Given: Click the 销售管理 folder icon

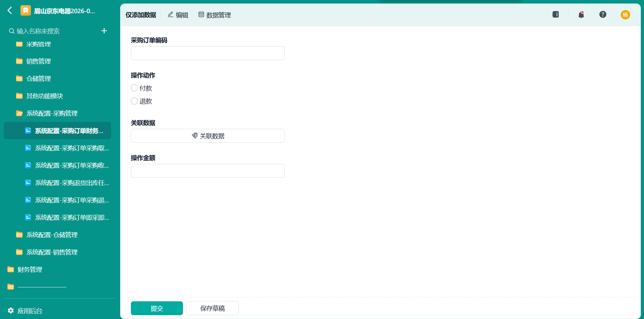Looking at the screenshot, I should [x=19, y=61].
